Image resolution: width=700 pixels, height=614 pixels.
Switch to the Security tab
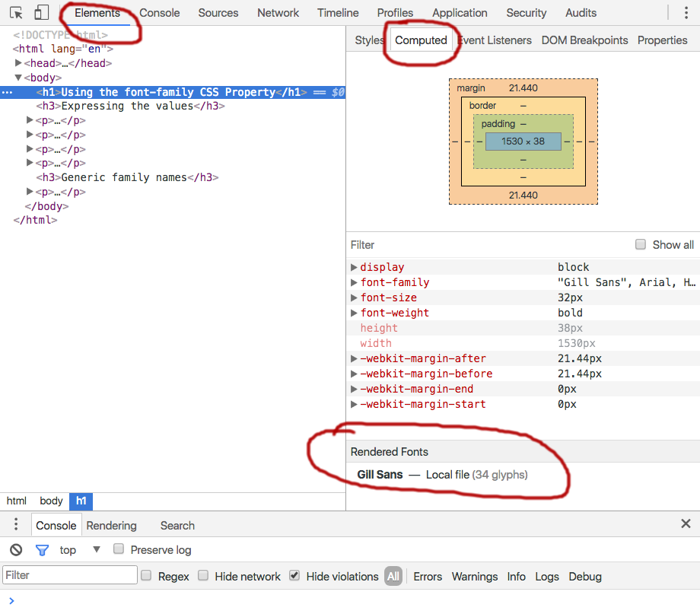[527, 13]
